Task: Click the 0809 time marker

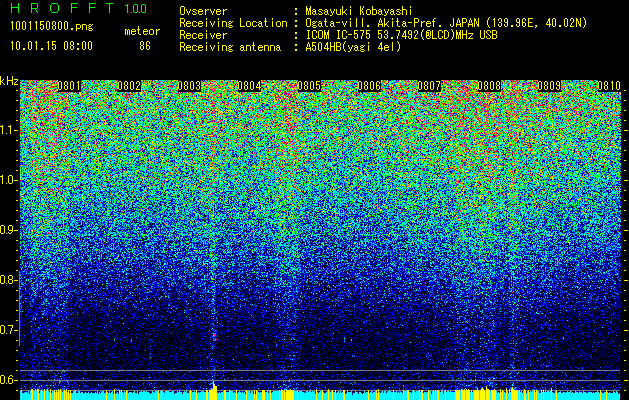Action: point(549,86)
